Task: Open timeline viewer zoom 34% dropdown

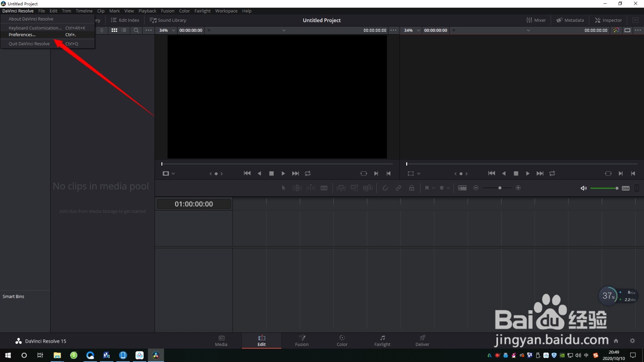Action: click(x=412, y=30)
